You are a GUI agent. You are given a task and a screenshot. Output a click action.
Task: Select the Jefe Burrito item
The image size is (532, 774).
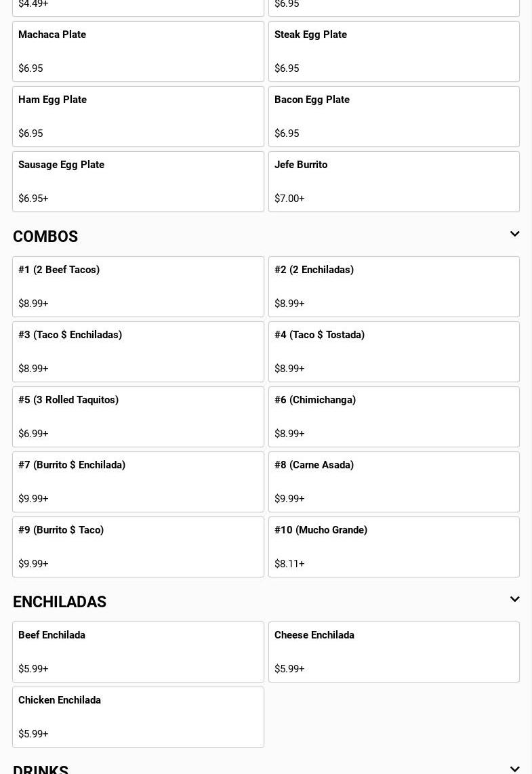[x=394, y=182]
